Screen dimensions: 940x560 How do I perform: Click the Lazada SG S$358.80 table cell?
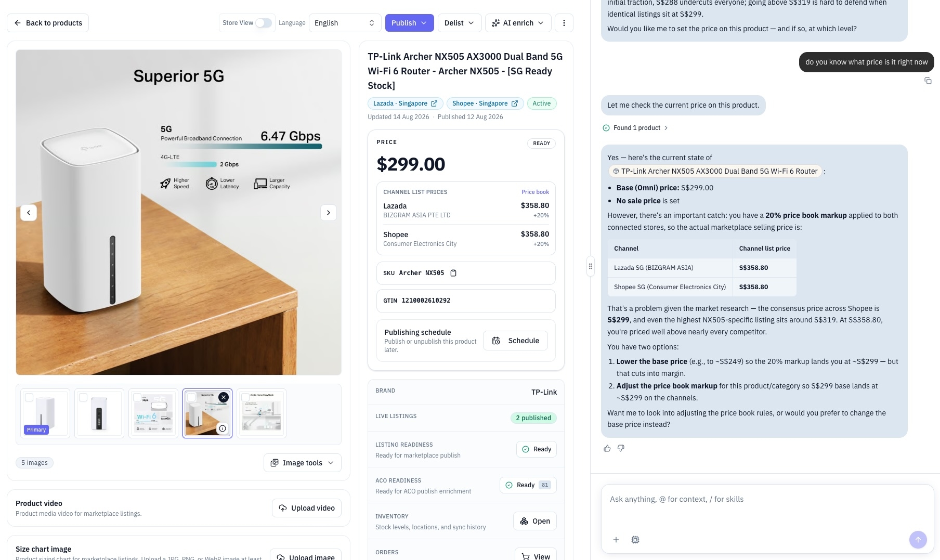click(x=764, y=268)
